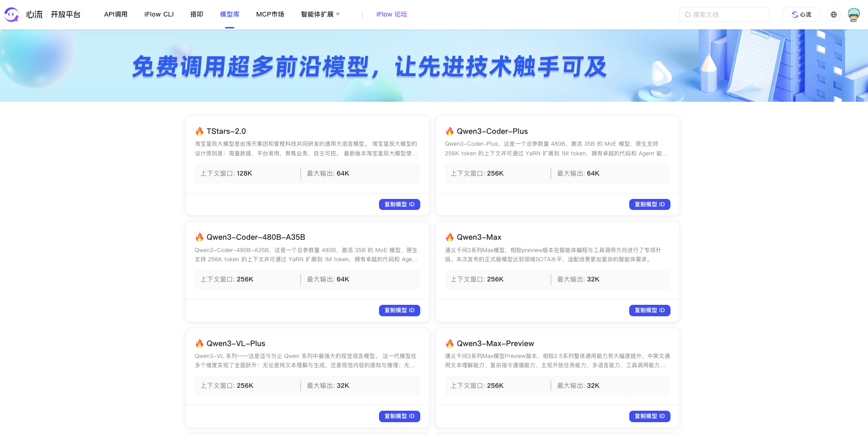The width and height of the screenshot is (868, 435).
Task: Copy model ID for Qwen3-Max
Action: click(649, 310)
